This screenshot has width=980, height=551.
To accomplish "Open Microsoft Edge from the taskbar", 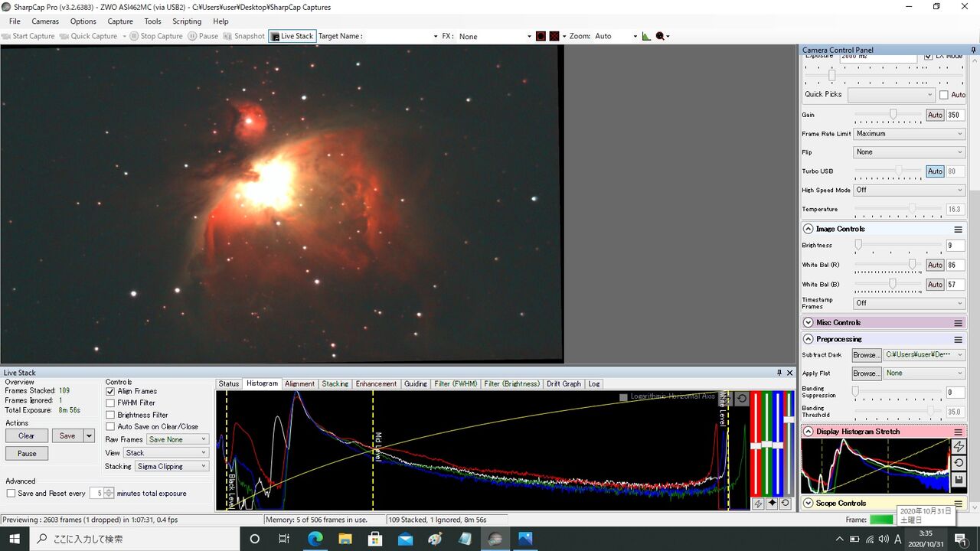I will click(x=315, y=539).
